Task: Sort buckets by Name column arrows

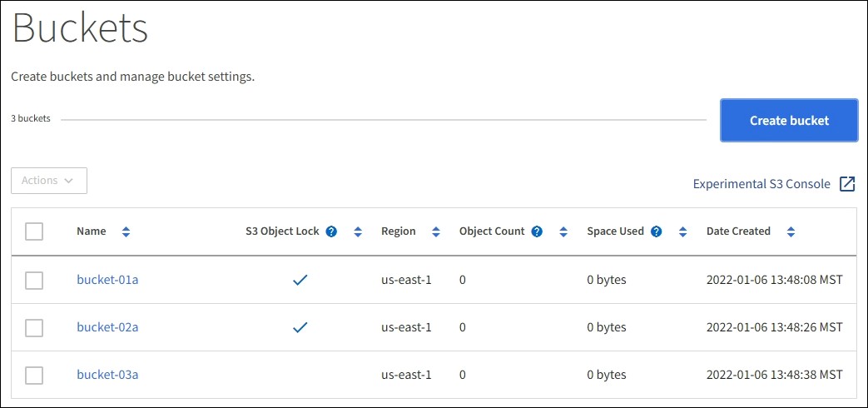Action: coord(126,231)
